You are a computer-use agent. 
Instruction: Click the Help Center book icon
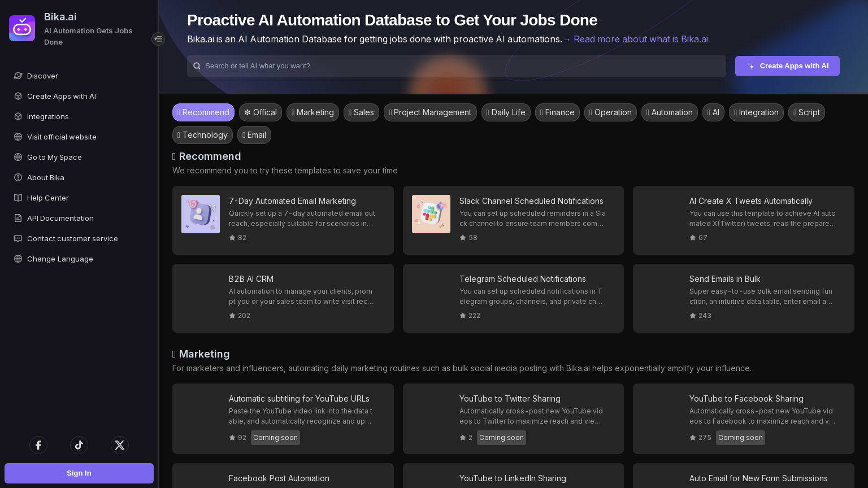[x=18, y=198]
